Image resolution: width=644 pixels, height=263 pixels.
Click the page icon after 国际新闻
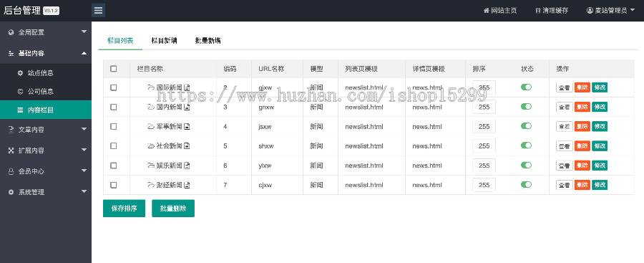pyautogui.click(x=187, y=87)
